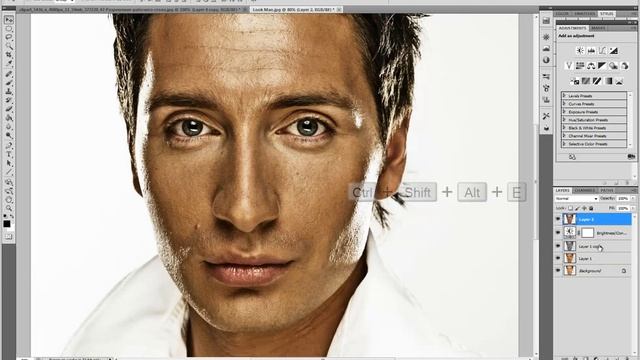This screenshot has height=360, width=640.
Task: Select the Zoom tool in the toolbox
Action: pos(9,209)
